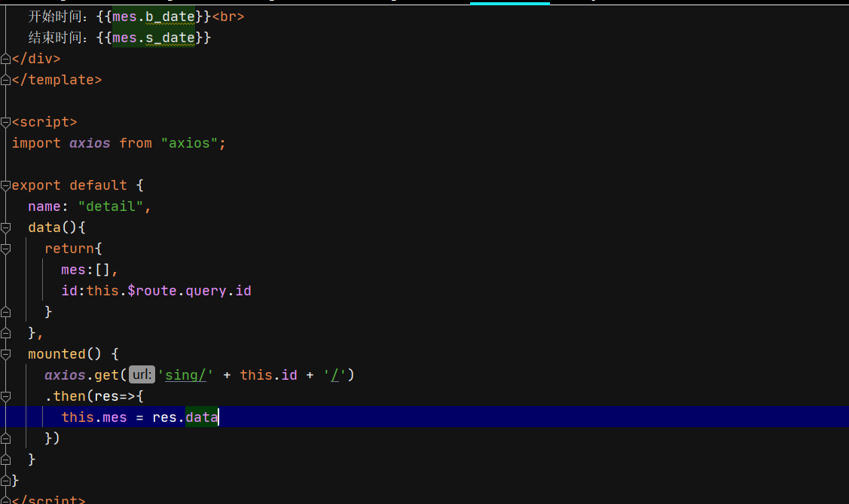Click this.mes on the highlighted line

click(94, 417)
